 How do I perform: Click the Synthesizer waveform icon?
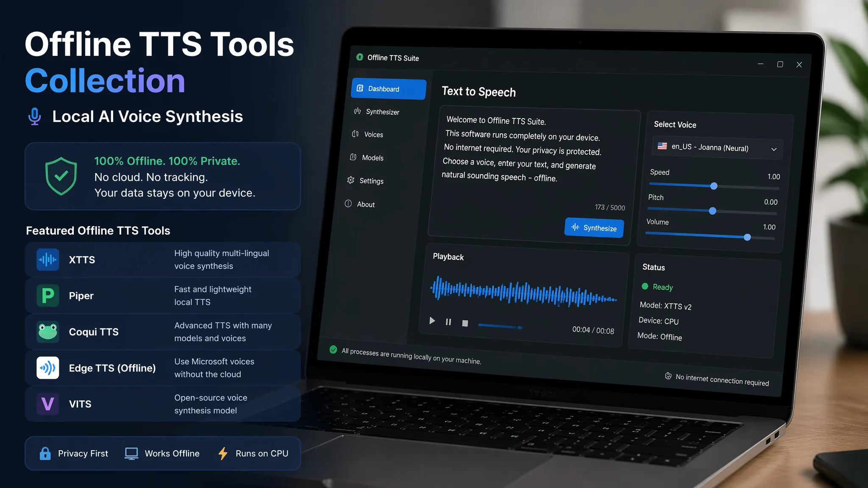point(358,111)
